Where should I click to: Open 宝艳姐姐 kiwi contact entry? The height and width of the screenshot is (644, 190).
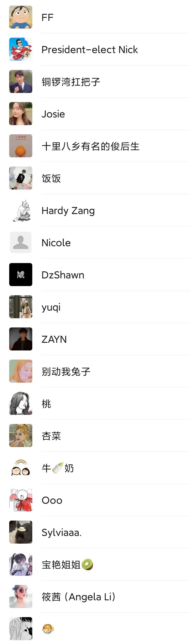click(x=95, y=564)
